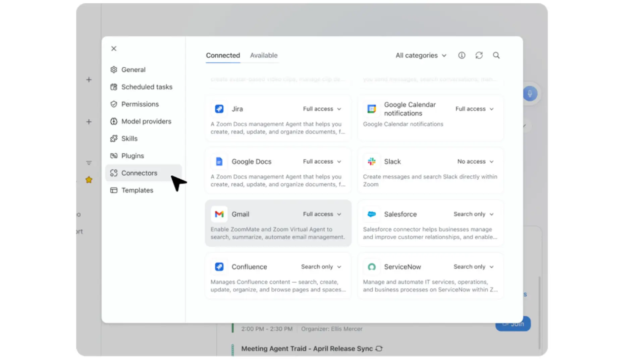644x362 pixels.
Task: Open the All categories filter dropdown
Action: [x=421, y=55]
